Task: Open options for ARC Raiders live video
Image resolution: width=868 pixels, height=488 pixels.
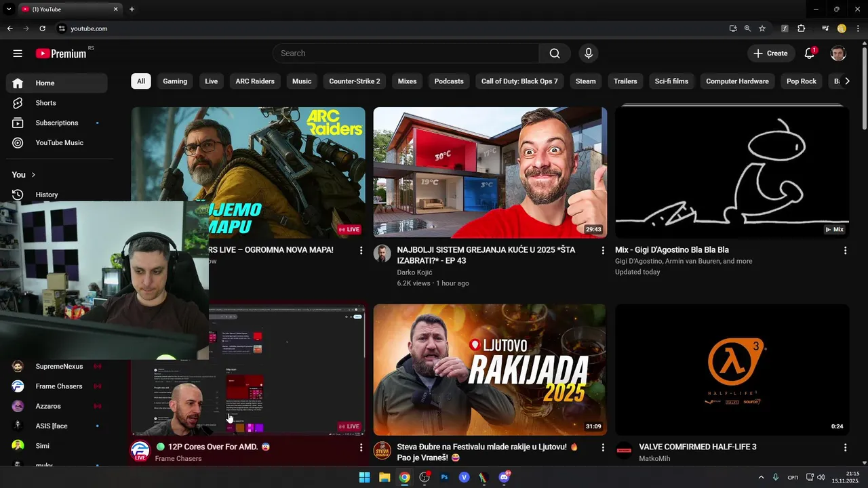Action: [x=361, y=251]
